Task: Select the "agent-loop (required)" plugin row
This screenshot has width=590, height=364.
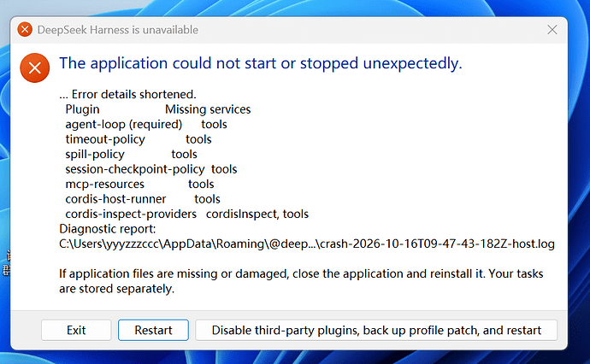Action: [x=146, y=125]
